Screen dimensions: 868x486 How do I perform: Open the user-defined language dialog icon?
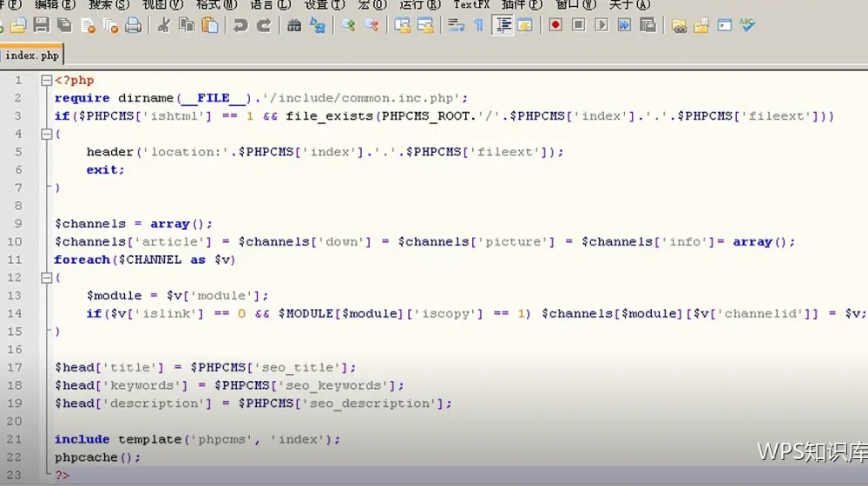pos(525,25)
